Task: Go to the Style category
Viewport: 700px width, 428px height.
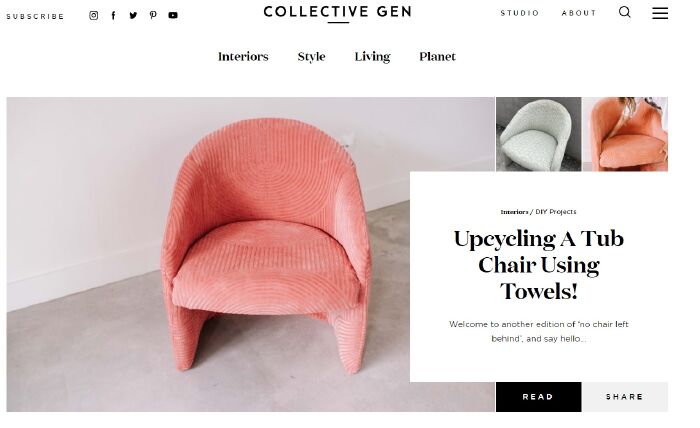Action: 312,57
